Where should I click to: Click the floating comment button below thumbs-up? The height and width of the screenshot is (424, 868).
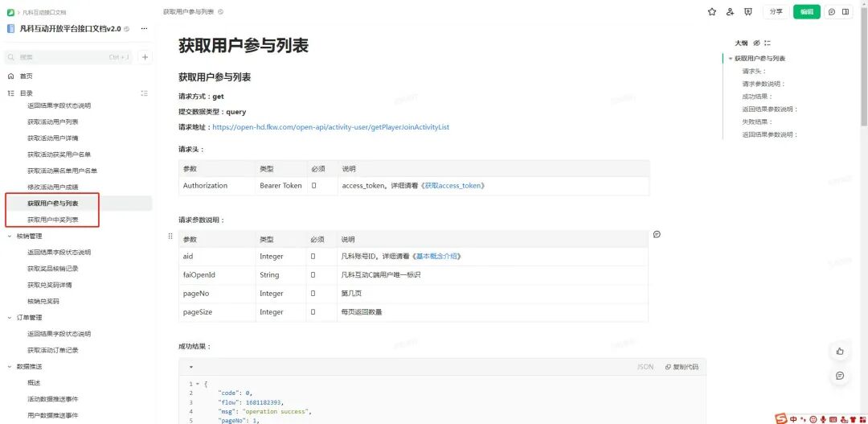point(840,376)
